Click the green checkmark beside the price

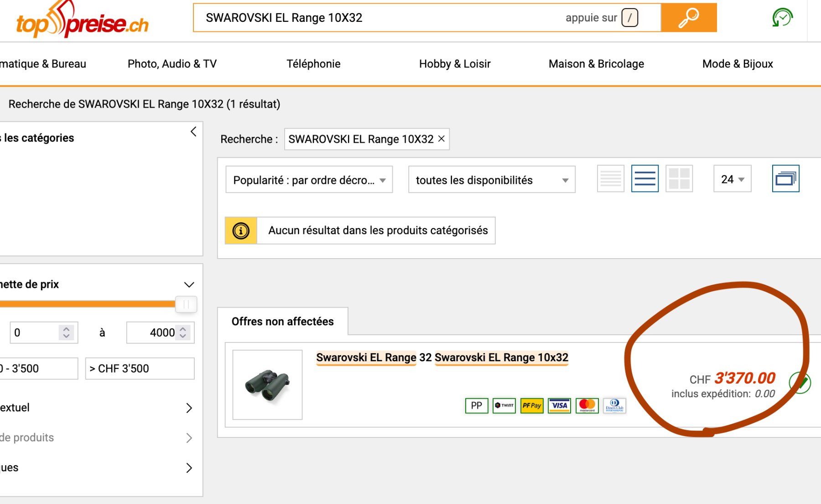pos(801,382)
